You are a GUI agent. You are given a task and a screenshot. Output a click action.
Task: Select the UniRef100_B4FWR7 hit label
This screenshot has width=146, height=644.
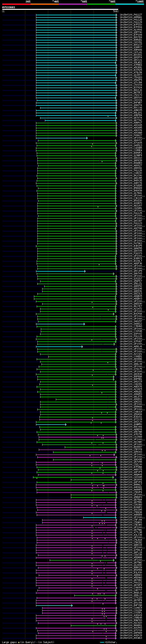[131, 103]
